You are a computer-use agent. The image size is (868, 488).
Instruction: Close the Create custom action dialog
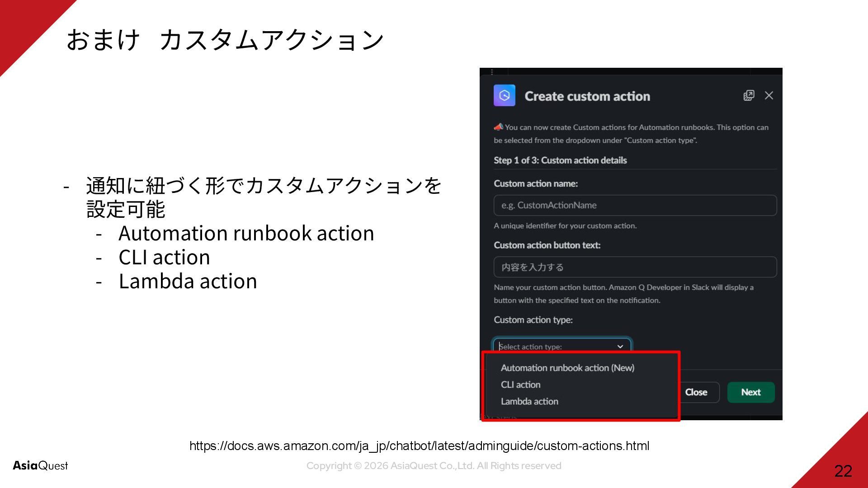click(769, 95)
